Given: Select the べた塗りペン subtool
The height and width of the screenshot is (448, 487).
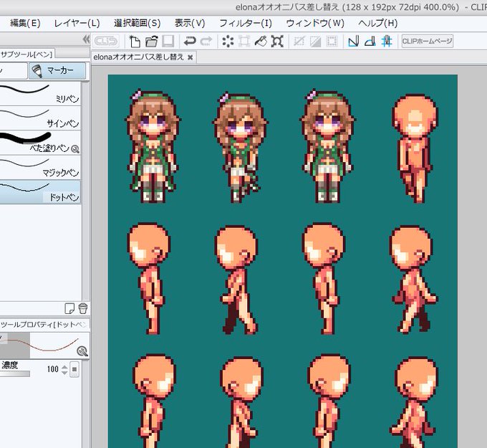Looking at the screenshot, I should pos(40,143).
